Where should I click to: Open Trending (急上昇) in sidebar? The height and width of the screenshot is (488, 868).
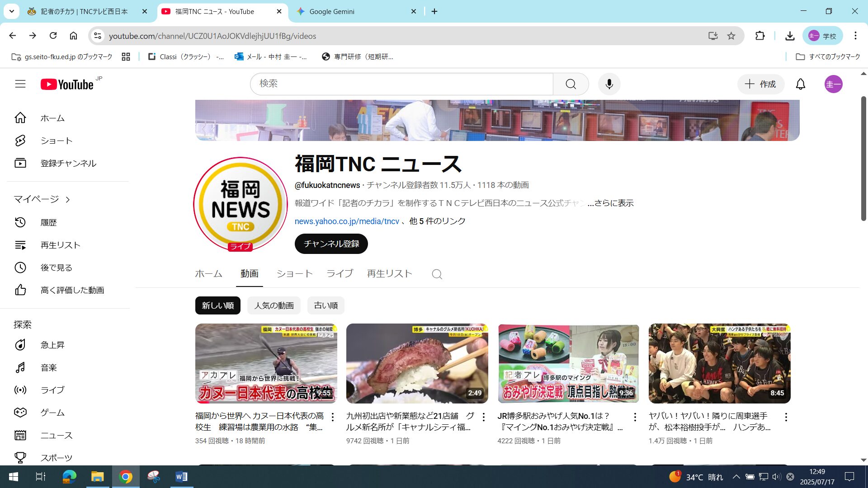click(x=52, y=345)
